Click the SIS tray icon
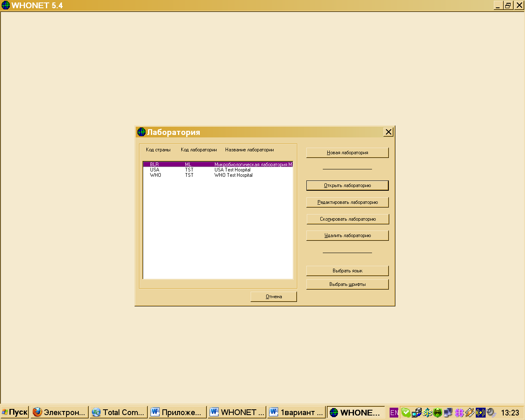This screenshot has height=420, width=525. 427,413
